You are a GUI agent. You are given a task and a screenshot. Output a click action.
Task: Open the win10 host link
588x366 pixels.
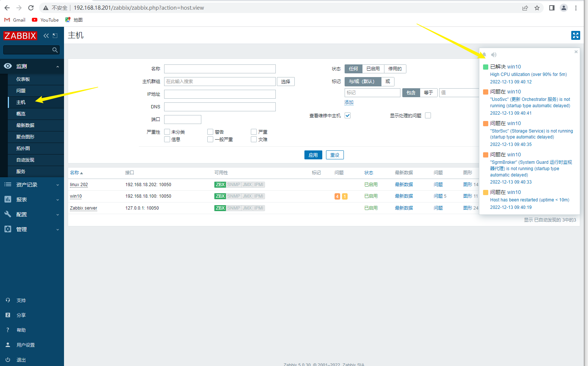76,196
